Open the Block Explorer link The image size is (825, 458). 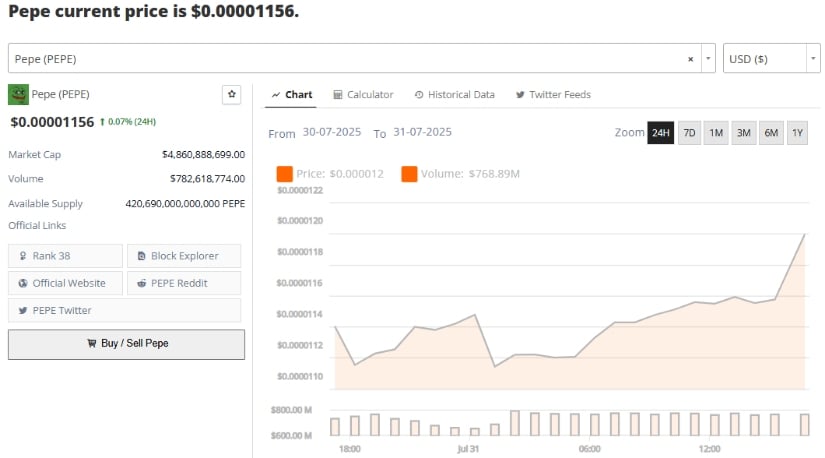(184, 256)
